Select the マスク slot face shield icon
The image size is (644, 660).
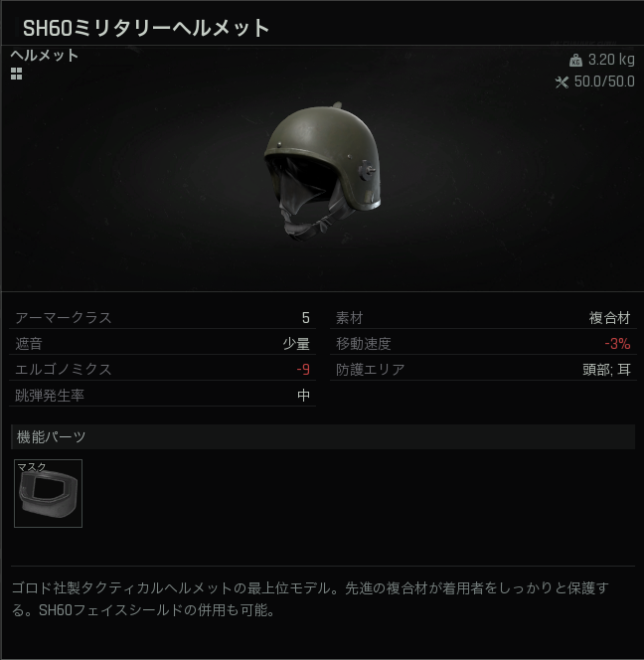pos(48,493)
